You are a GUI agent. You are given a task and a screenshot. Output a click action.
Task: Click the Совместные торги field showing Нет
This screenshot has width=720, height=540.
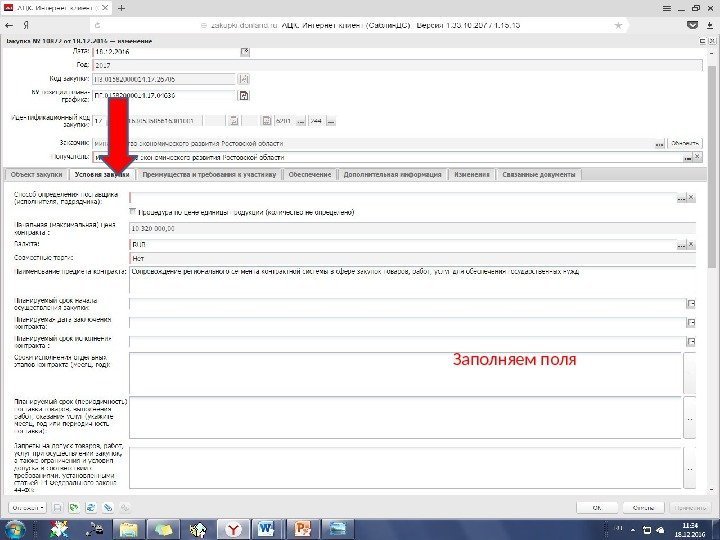[412, 259]
